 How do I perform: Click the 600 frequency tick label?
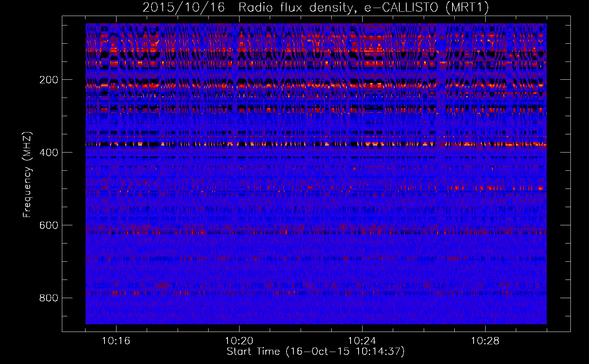point(49,225)
